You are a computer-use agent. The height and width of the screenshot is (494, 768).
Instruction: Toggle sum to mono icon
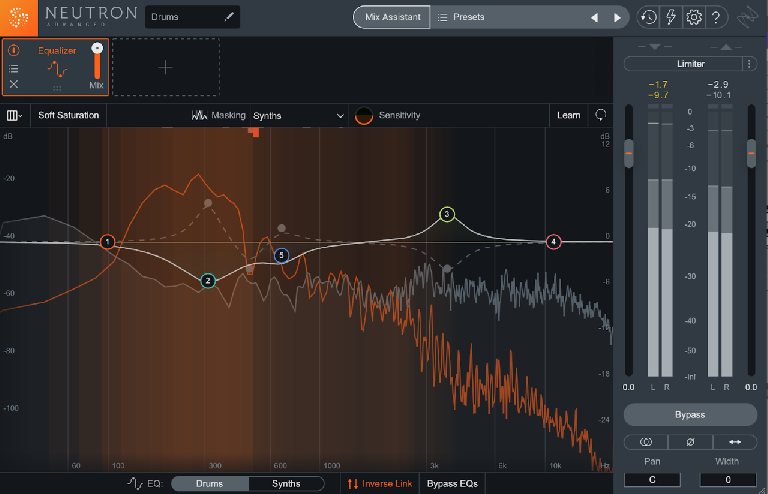coord(646,442)
